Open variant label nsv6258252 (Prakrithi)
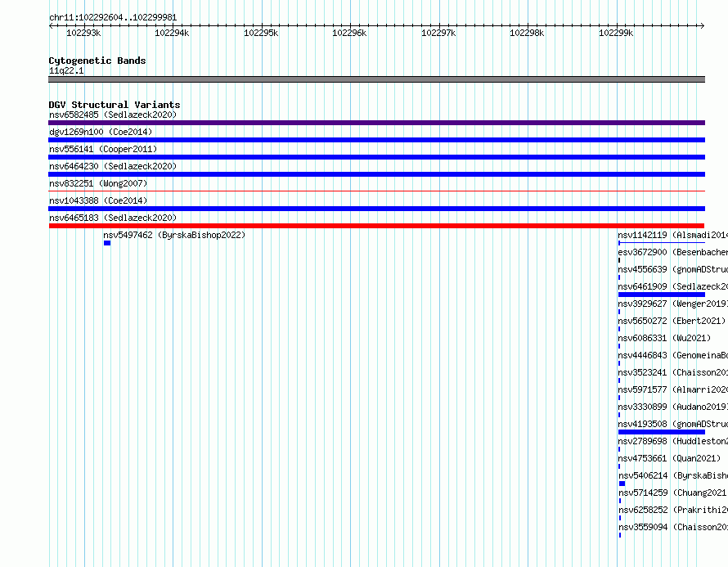Viewport: 728px width, 567px height. pos(673,510)
